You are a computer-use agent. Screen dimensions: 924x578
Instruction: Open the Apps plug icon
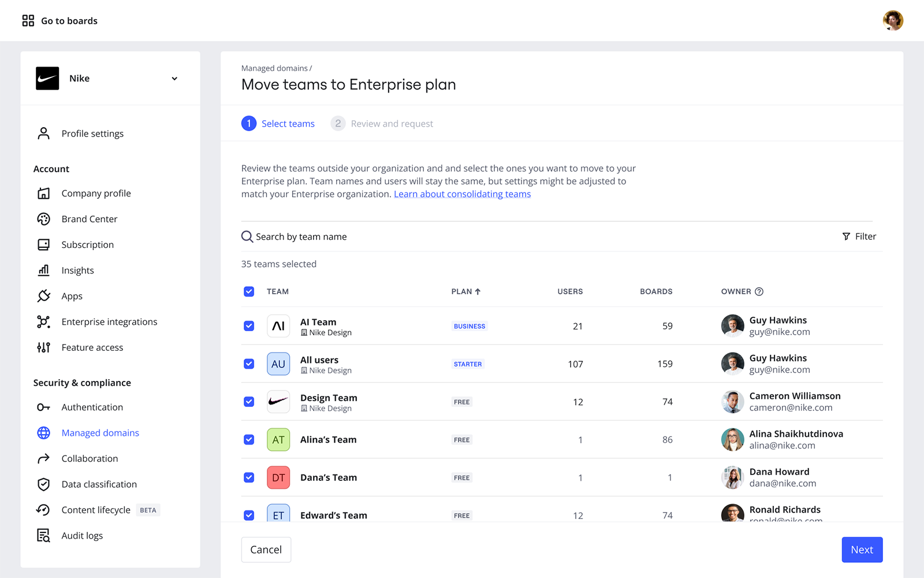pos(43,296)
